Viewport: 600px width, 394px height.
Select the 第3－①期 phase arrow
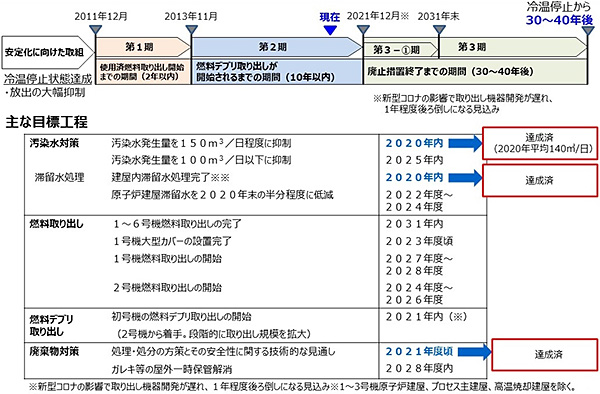[x=400, y=50]
